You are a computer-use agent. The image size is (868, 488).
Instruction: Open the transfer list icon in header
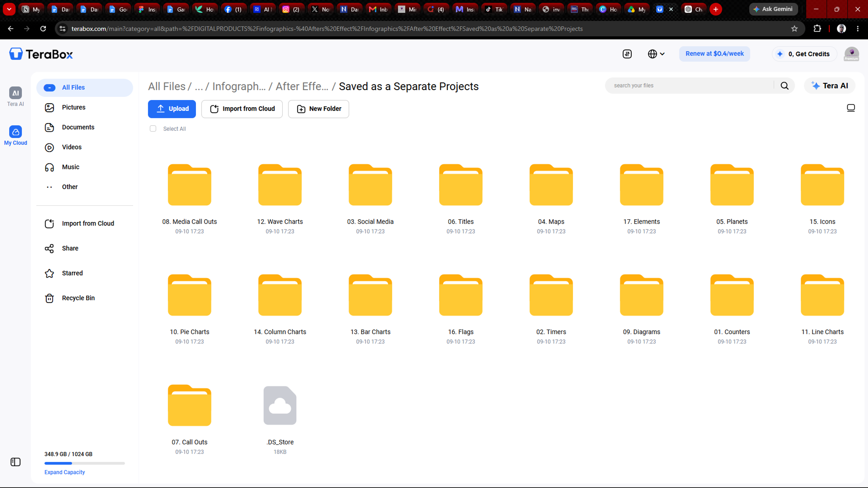pos(627,54)
